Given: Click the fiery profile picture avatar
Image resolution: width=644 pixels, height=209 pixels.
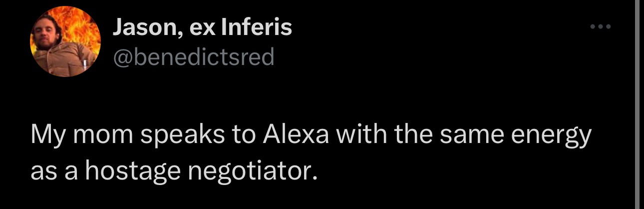Looking at the screenshot, I should click(x=65, y=42).
